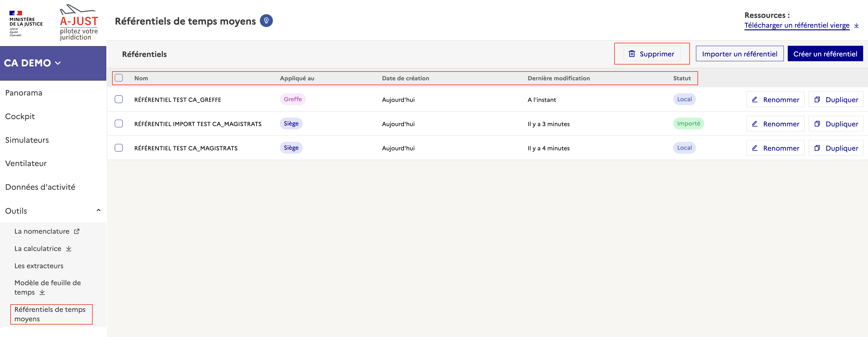The width and height of the screenshot is (868, 337).
Task: Click duplicate icon for RÉFÉRENTIEL IMPORT TEST CA_MAGISTRATS
Action: pos(817,124)
